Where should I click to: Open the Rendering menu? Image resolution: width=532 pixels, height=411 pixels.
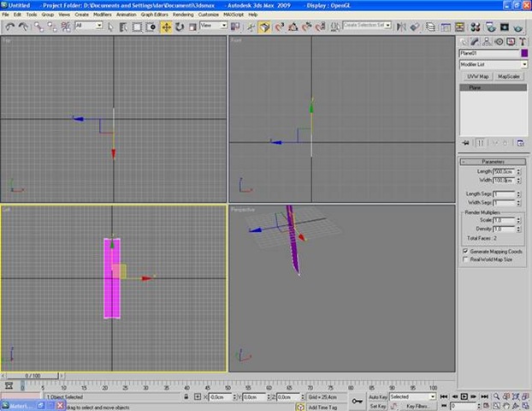coord(183,15)
